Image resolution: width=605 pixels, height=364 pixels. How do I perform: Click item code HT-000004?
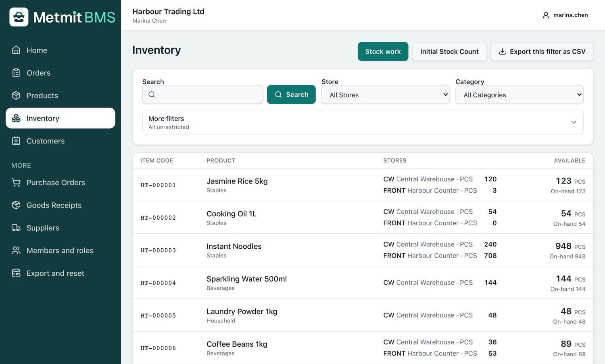[x=158, y=283]
